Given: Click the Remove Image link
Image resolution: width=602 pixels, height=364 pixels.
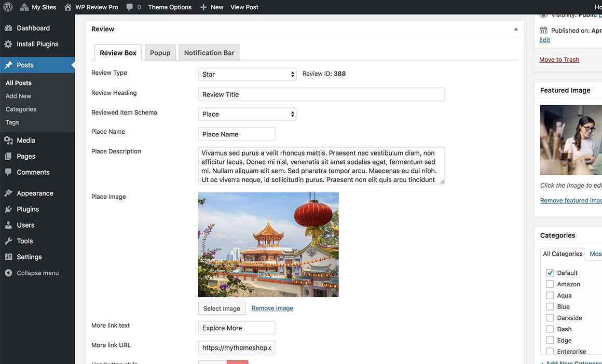Looking at the screenshot, I should tap(272, 308).
